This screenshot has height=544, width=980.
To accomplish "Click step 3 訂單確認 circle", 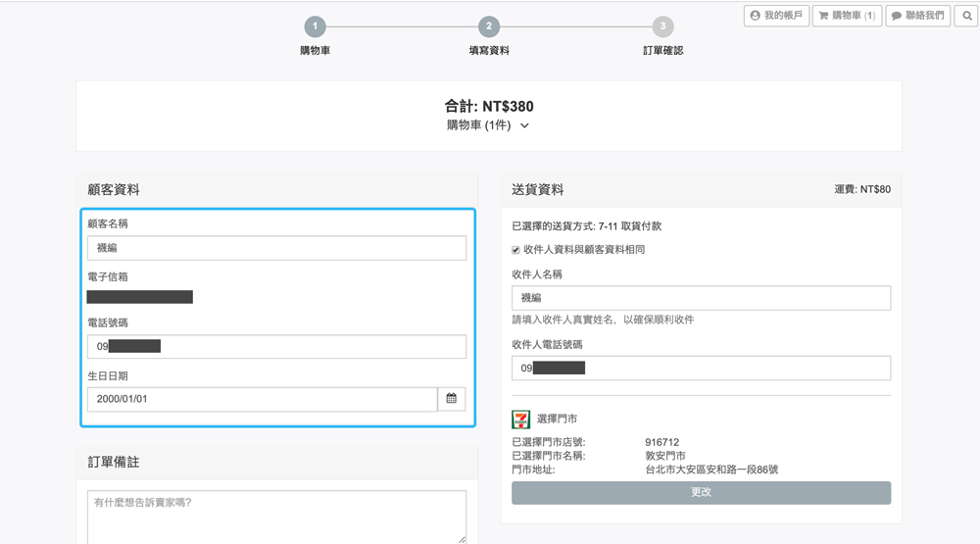I will [663, 26].
